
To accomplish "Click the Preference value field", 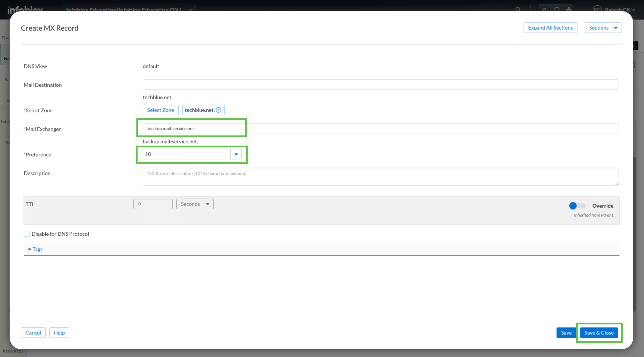I will tap(187, 154).
